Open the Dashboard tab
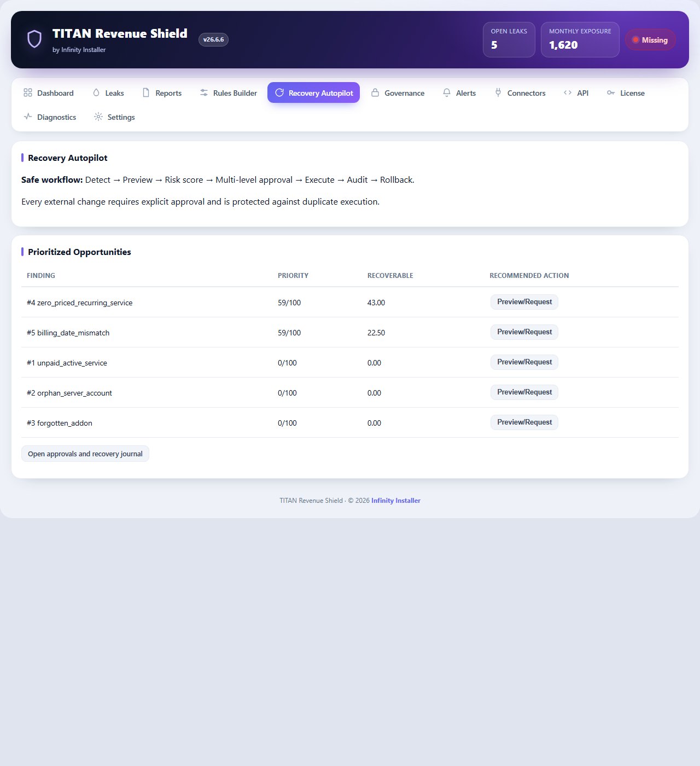The height and width of the screenshot is (766, 700). point(49,93)
